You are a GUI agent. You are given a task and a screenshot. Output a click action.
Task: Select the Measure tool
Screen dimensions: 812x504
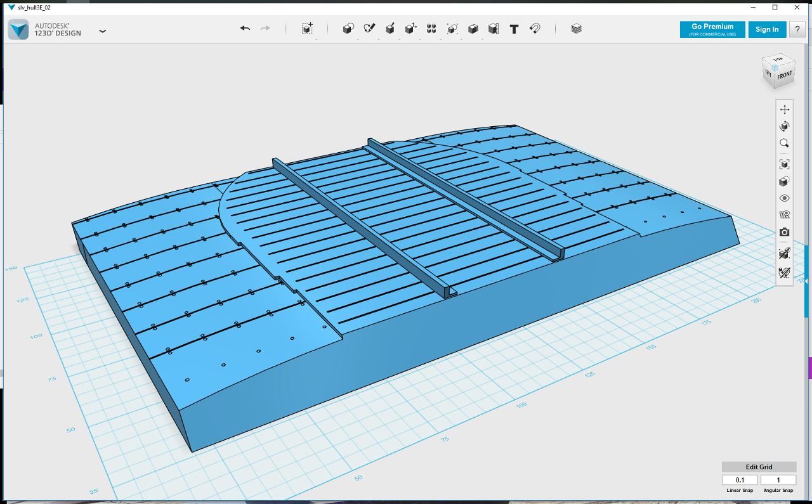[x=494, y=29]
